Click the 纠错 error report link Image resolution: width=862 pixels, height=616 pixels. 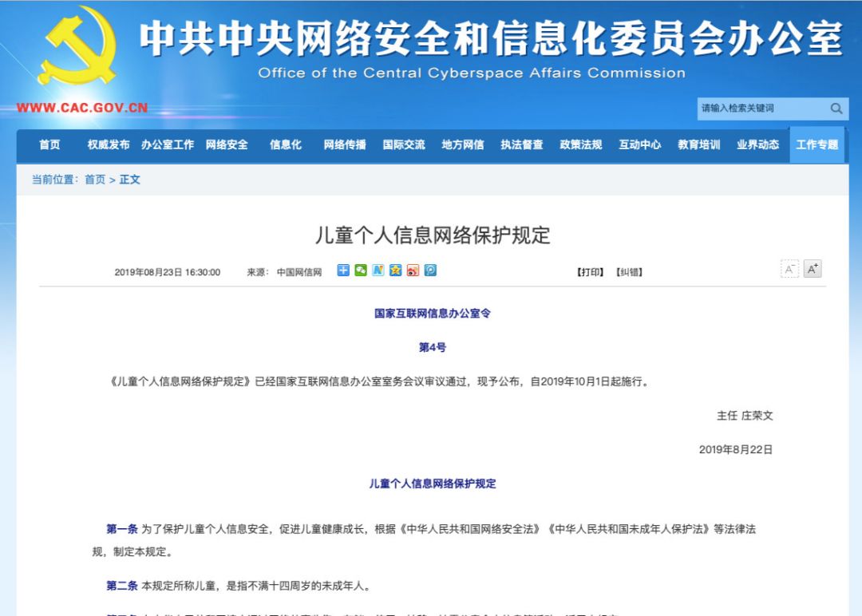click(x=629, y=272)
